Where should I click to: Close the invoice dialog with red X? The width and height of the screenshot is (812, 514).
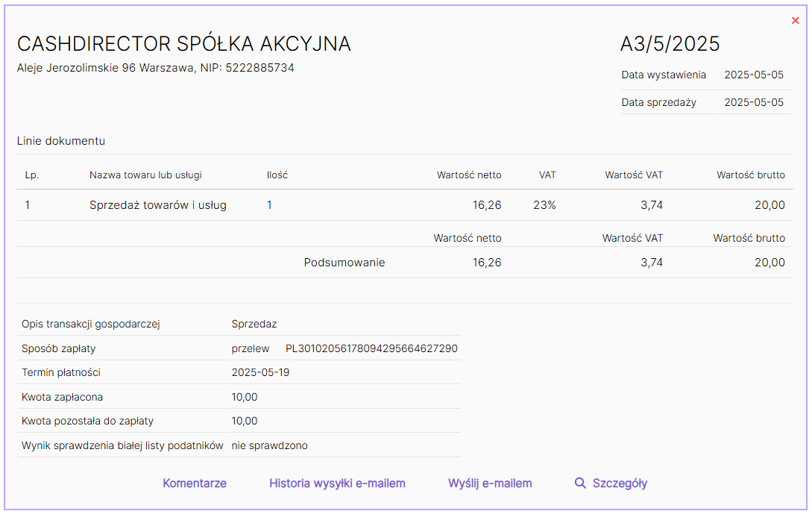pos(796,21)
